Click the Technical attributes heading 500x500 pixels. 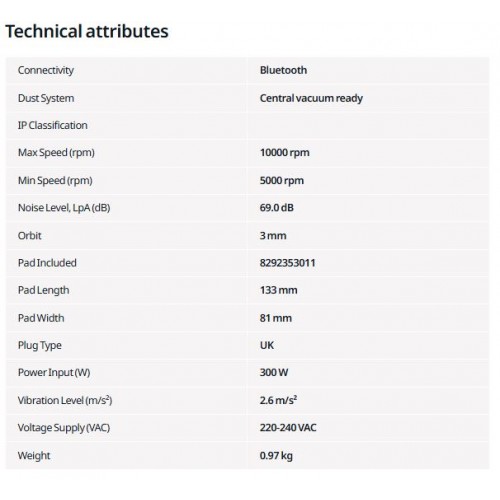(x=87, y=32)
